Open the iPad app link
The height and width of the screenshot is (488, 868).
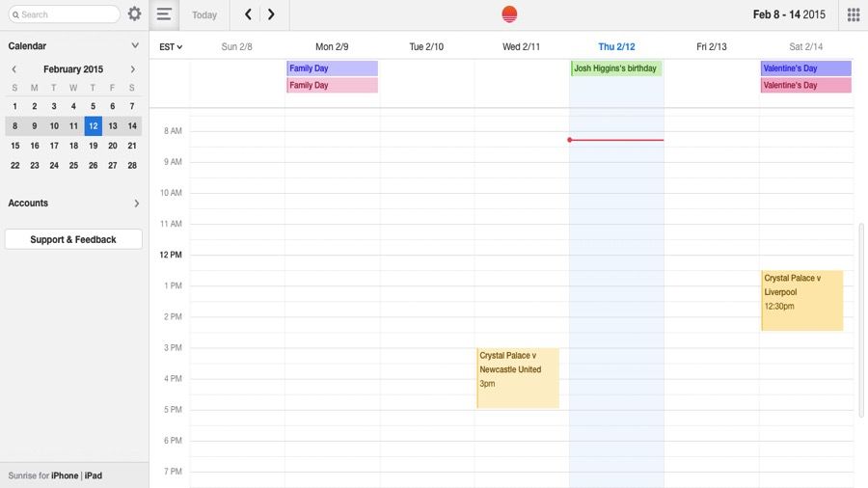(x=94, y=475)
